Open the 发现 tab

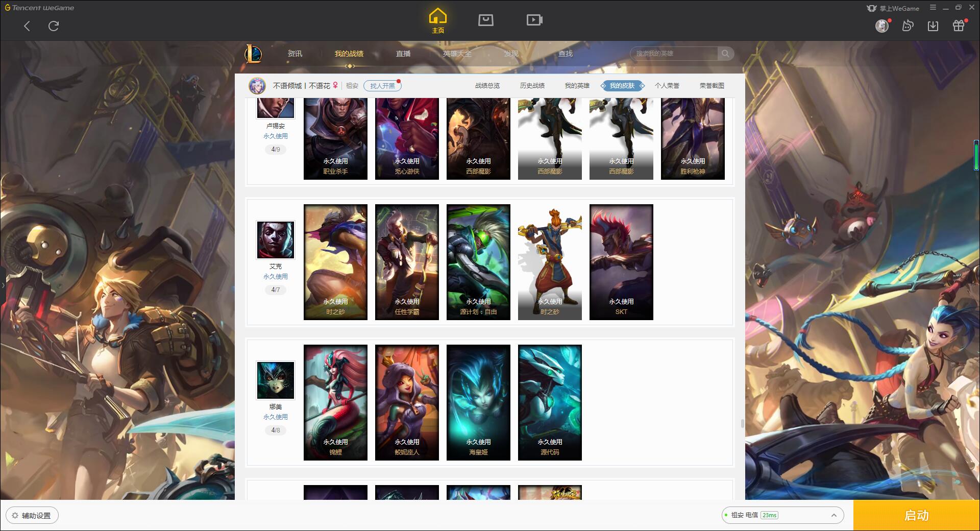pyautogui.click(x=511, y=54)
